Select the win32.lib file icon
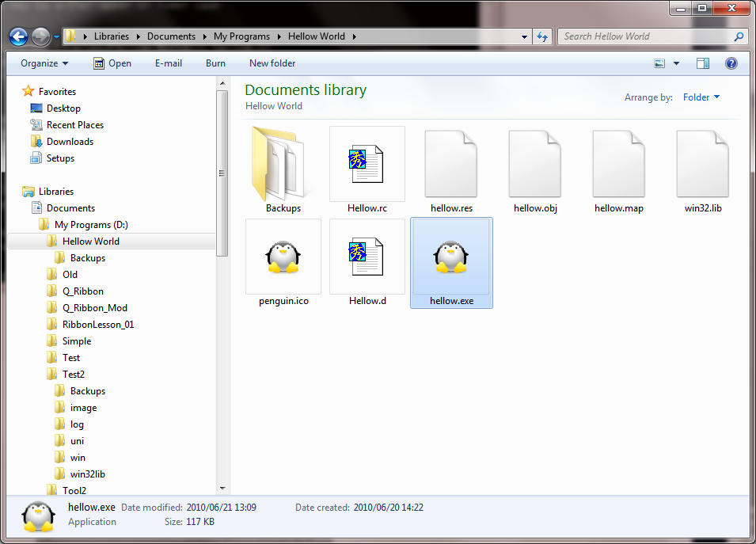Screen dimensions: 756x544 click(x=702, y=164)
